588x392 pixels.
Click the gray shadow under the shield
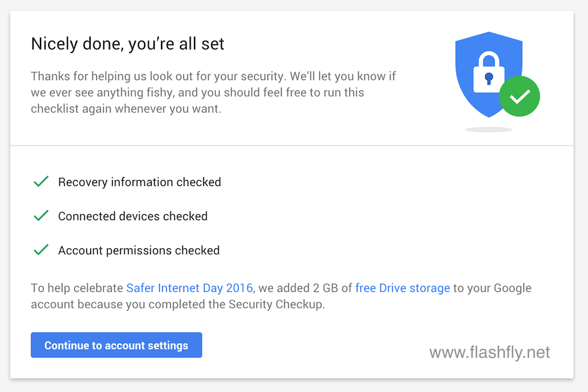489,129
